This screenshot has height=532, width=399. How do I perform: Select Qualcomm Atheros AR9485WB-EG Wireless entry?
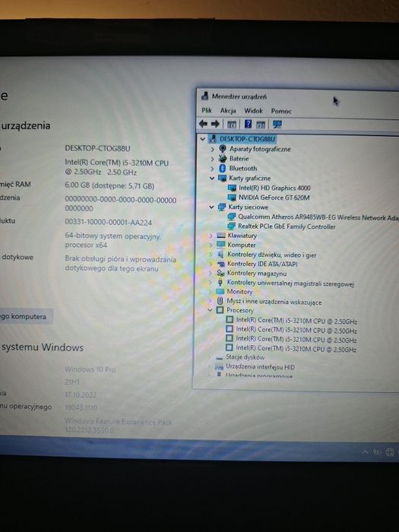point(318,217)
